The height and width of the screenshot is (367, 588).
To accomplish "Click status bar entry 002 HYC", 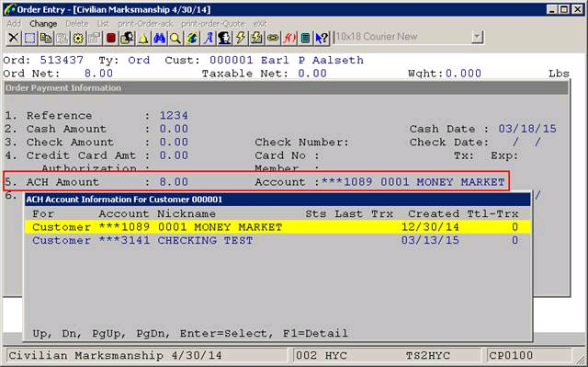I will [322, 355].
